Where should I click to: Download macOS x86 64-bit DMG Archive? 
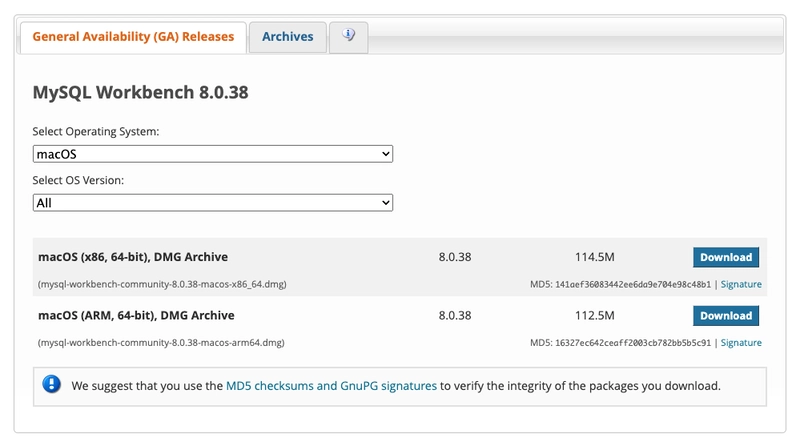[x=726, y=257]
